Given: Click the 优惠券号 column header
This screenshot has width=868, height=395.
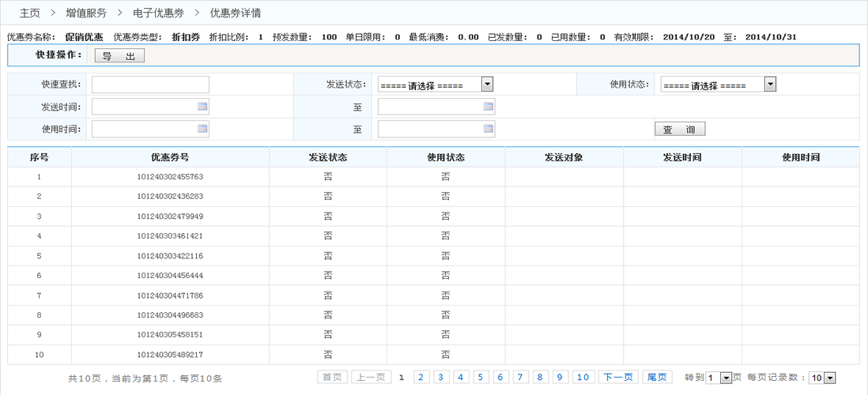Looking at the screenshot, I should pos(170,157).
